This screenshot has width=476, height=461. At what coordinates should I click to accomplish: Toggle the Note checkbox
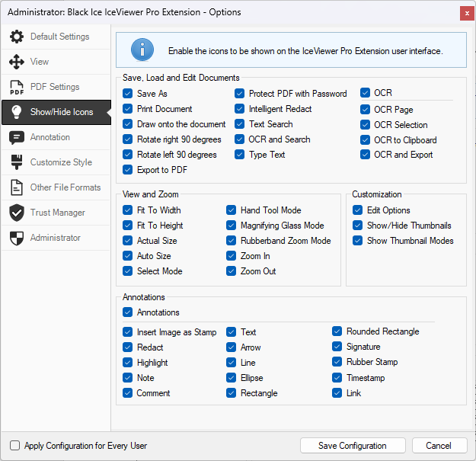click(x=127, y=377)
